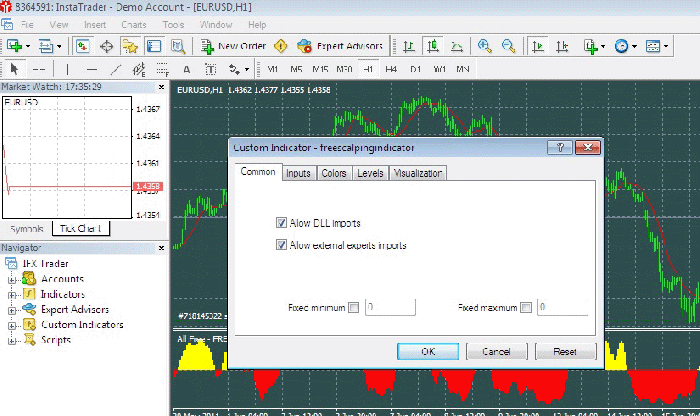The image size is (700, 416).
Task: Toggle the Navigator star-folder icon
Action: pyautogui.click(x=130, y=46)
